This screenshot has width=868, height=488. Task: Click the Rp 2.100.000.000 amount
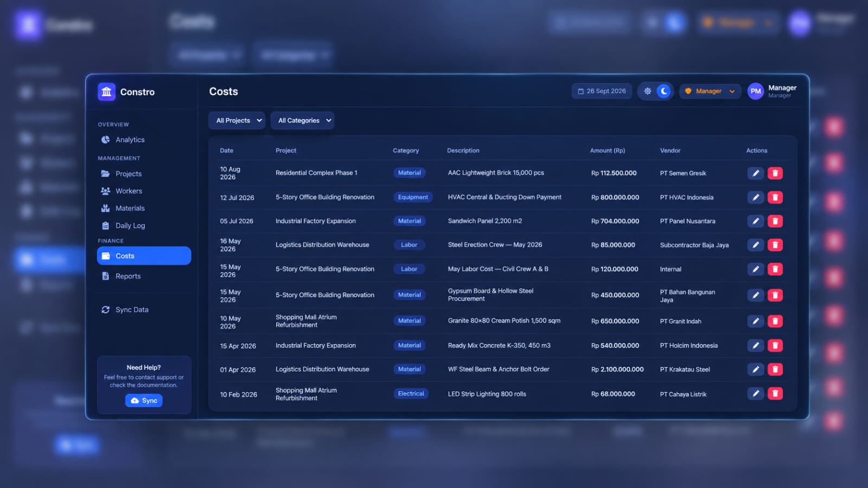click(617, 370)
